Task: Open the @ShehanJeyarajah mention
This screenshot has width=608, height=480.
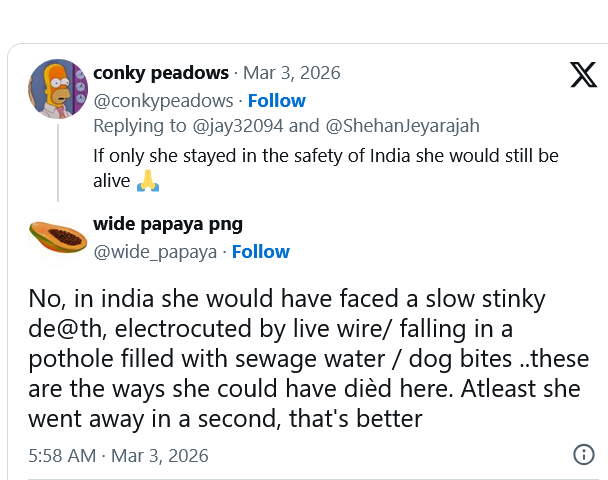Action: (401, 127)
